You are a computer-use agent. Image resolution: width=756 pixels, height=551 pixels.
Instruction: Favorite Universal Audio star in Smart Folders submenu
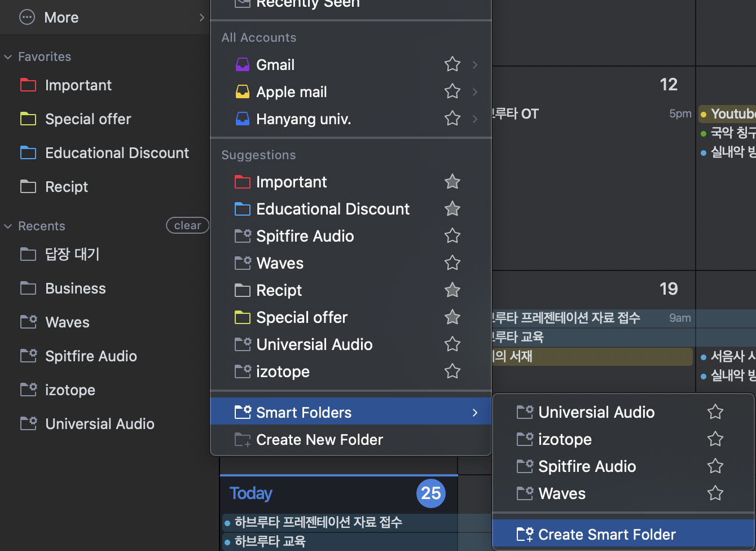715,412
